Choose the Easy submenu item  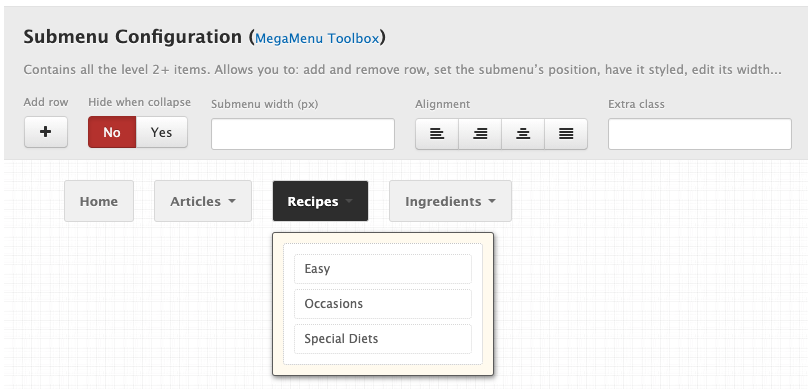click(x=383, y=268)
